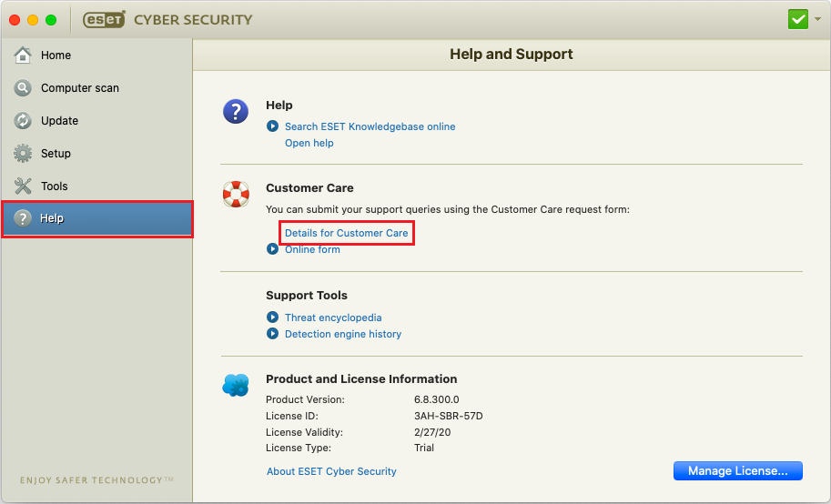Click the green protection status checkmark icon
Viewport: 831px width, 504px height.
(x=798, y=20)
